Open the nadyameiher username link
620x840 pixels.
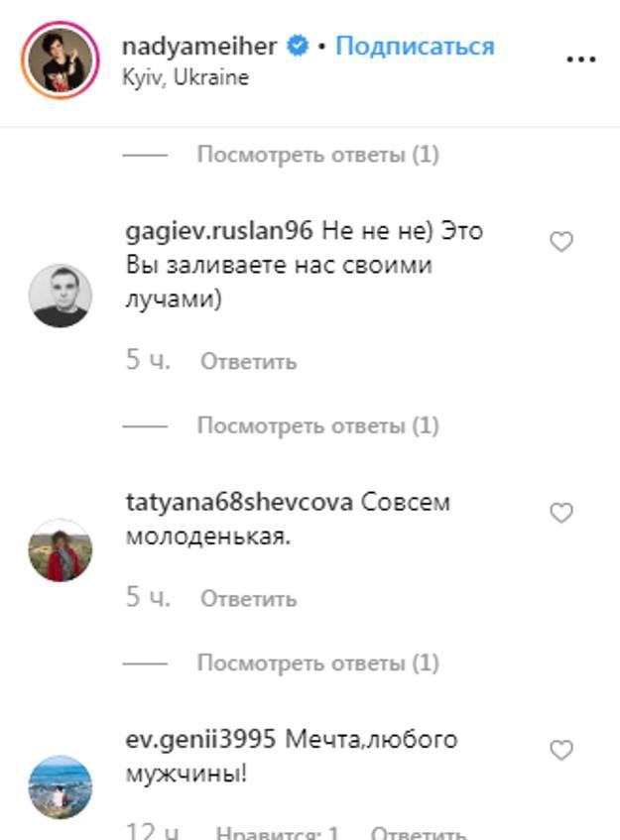tap(199, 46)
